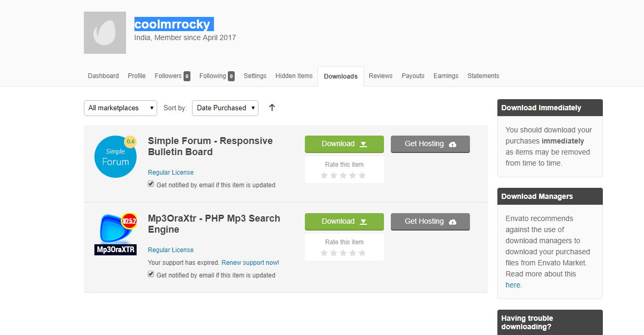The image size is (644, 335).
Task: Go to the Dashboard tab
Action: (103, 76)
